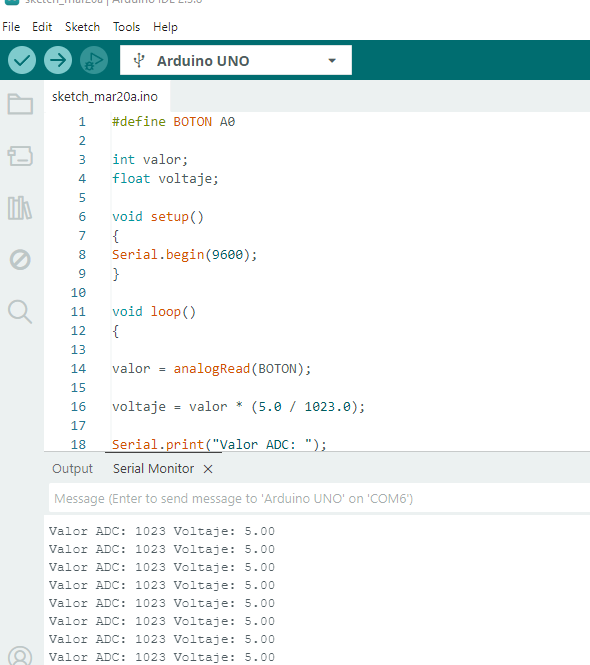The height and width of the screenshot is (665, 590).
Task: Click line 16 voltaje calculation code
Action: (x=238, y=407)
